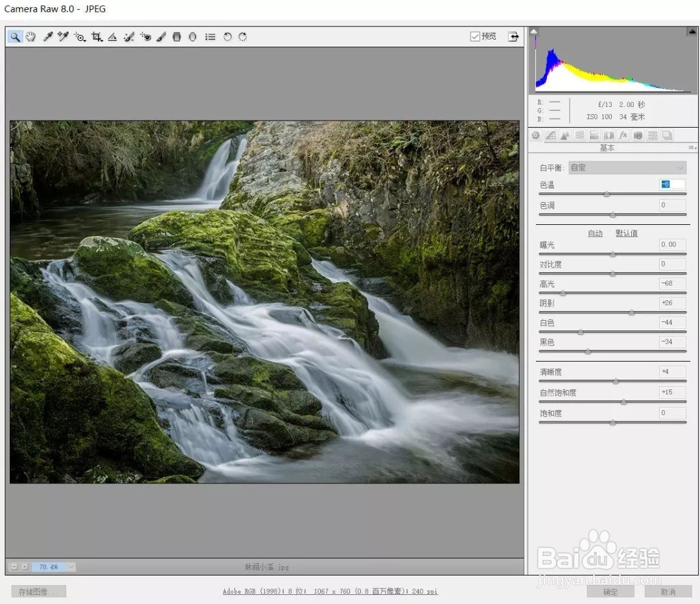
Task: Click the 曝光 exposure slider handle
Action: tap(613, 254)
